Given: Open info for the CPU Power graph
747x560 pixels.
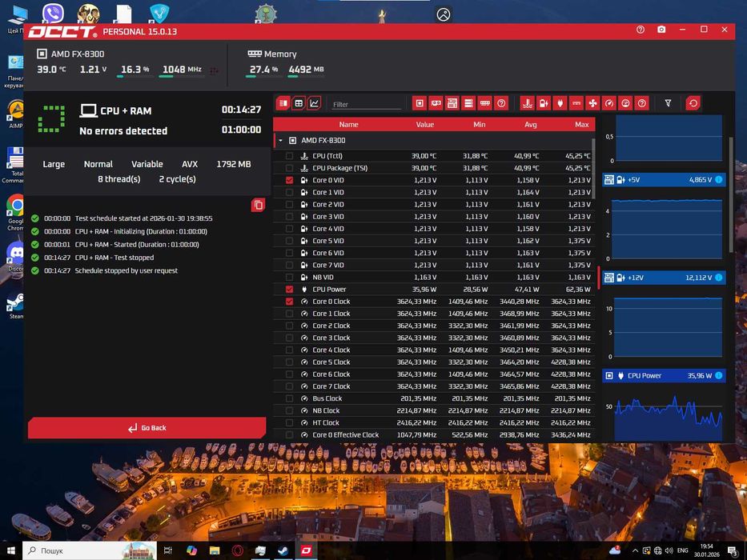Looking at the screenshot, I should [719, 376].
